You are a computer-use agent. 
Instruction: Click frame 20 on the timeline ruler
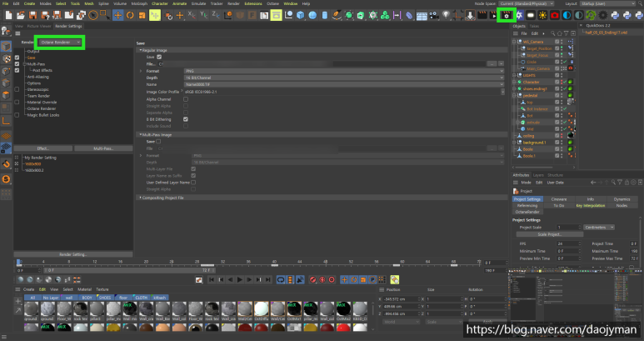point(146,262)
